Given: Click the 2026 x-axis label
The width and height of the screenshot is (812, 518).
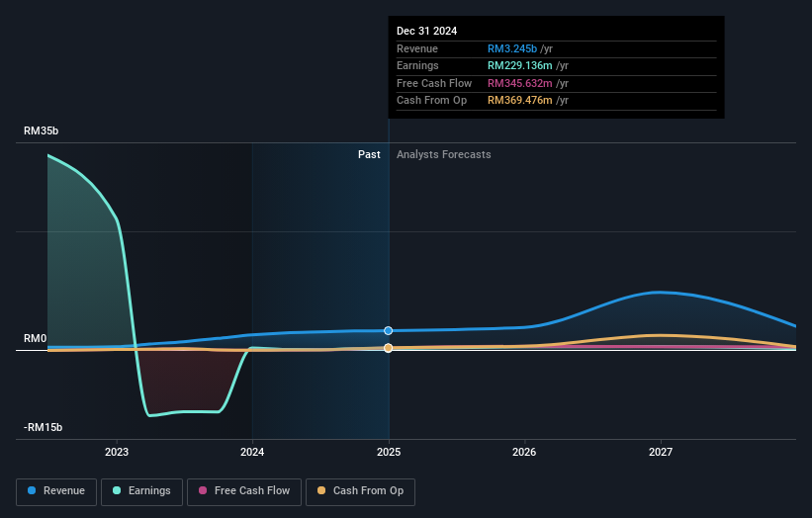Looking at the screenshot, I should pyautogui.click(x=524, y=453).
